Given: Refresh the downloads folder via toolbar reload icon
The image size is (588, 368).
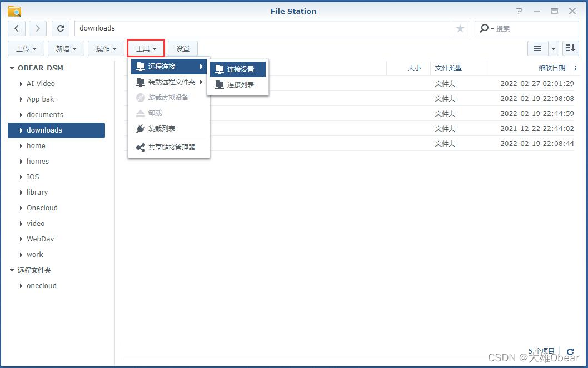Looking at the screenshot, I should click(x=61, y=28).
